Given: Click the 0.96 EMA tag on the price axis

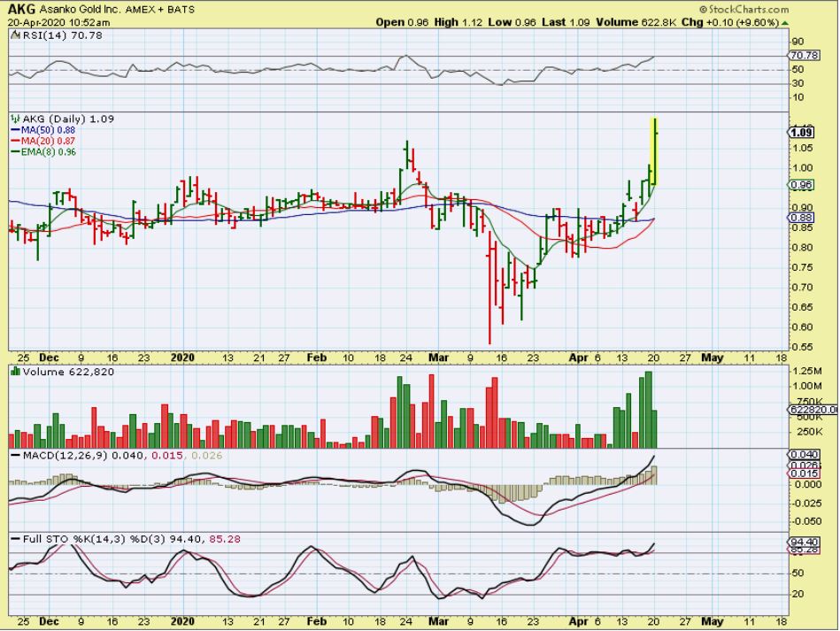Looking at the screenshot, I should coord(801,185).
